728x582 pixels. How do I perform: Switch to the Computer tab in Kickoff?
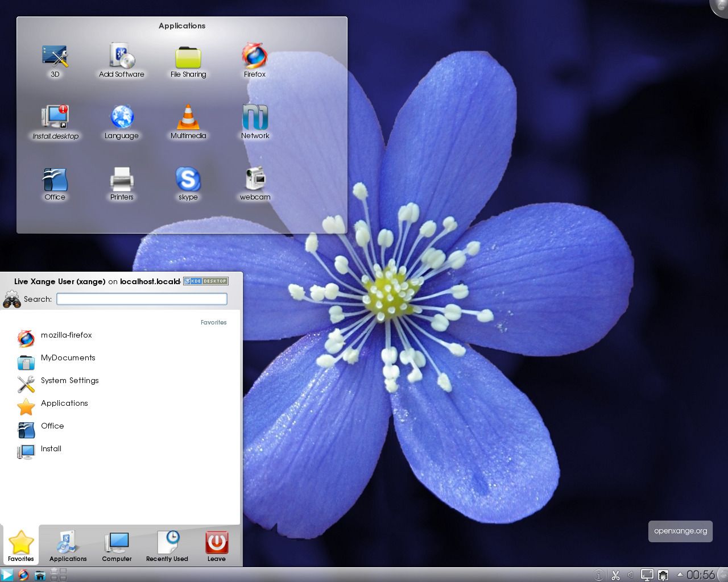point(116,546)
